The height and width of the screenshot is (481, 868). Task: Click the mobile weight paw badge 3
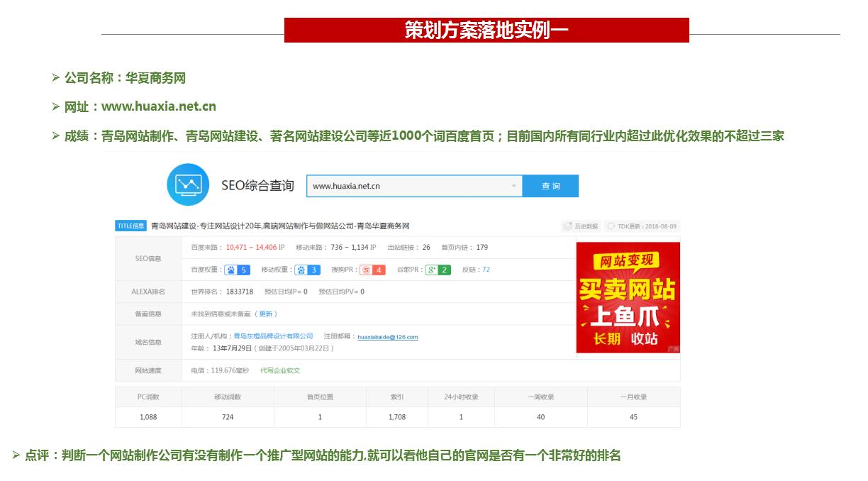pos(308,270)
